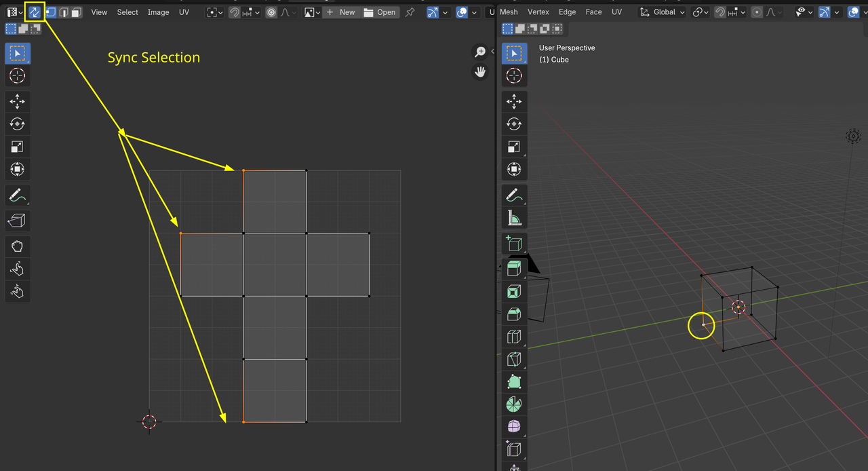Select the Spin tool
This screenshot has height=471, width=868.
coord(514,404)
